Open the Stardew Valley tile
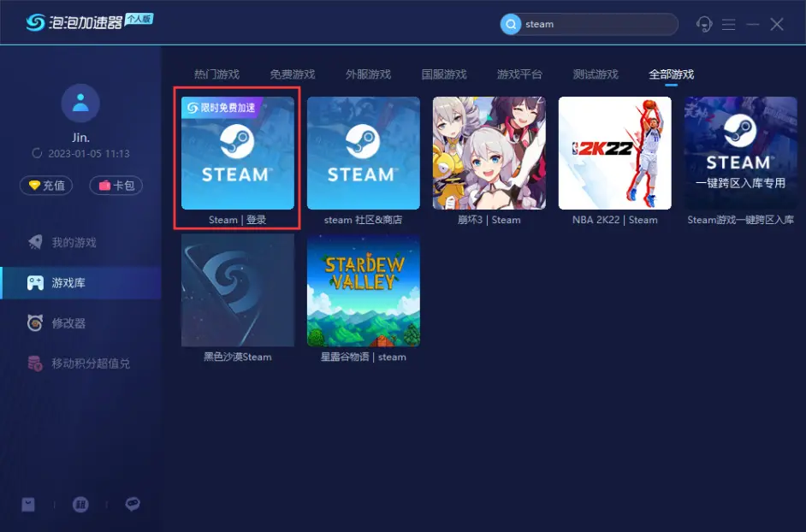 [x=364, y=291]
